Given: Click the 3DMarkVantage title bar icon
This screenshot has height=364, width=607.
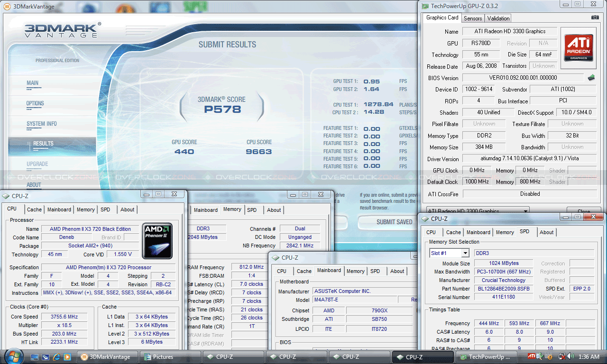Looking at the screenshot, I should (7, 6).
